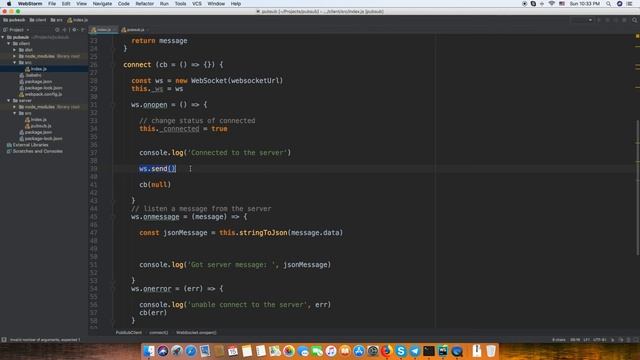640x360 pixels.
Task: Open Launchpad rocket icon in dock
Action: click(177, 351)
